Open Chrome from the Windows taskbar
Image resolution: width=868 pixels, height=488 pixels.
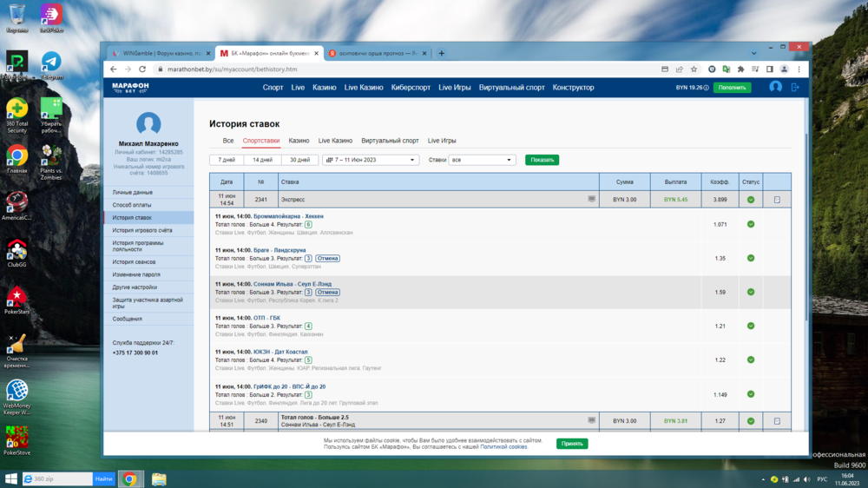click(x=129, y=478)
